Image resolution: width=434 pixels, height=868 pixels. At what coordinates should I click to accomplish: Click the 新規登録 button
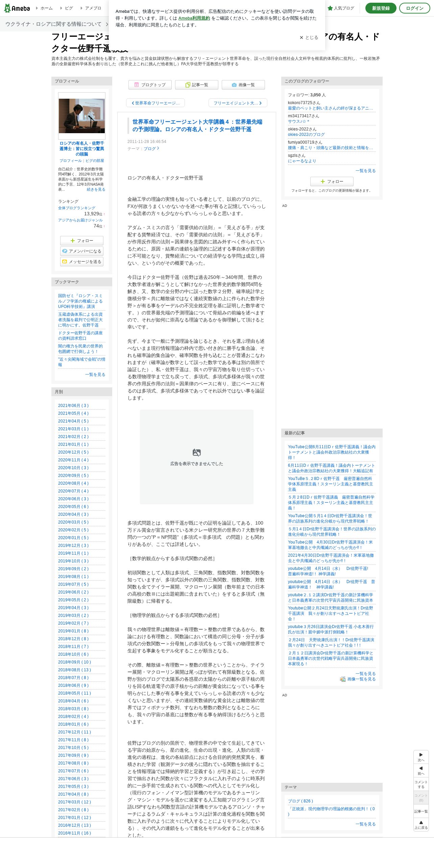tap(381, 8)
